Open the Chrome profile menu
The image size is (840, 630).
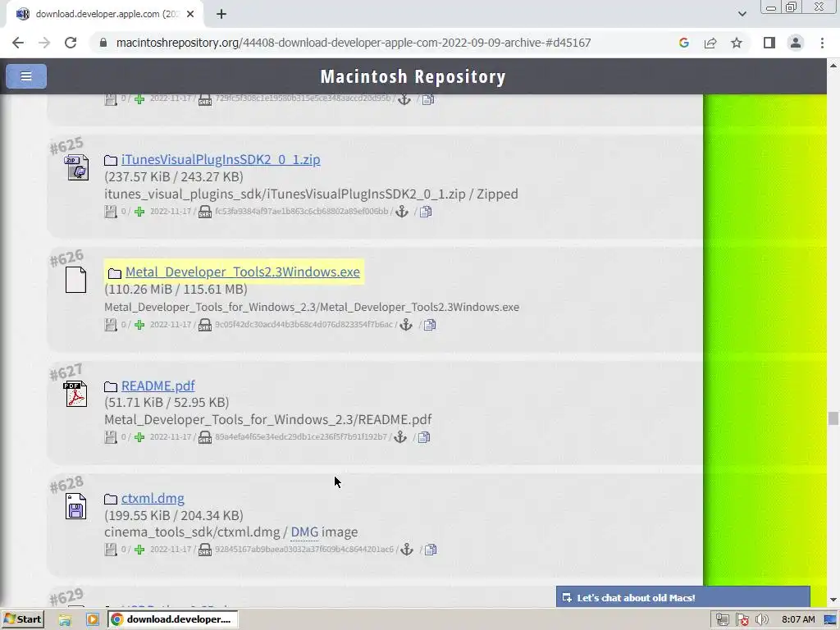click(796, 43)
